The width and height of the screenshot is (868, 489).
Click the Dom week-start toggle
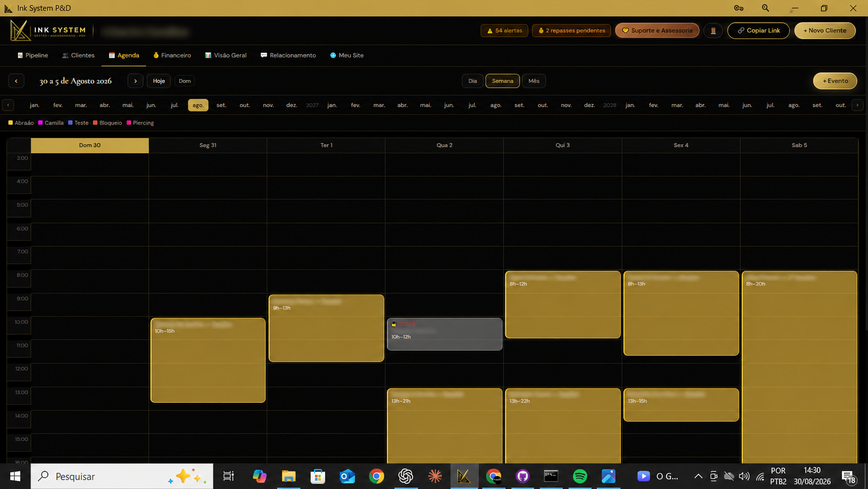click(x=185, y=81)
